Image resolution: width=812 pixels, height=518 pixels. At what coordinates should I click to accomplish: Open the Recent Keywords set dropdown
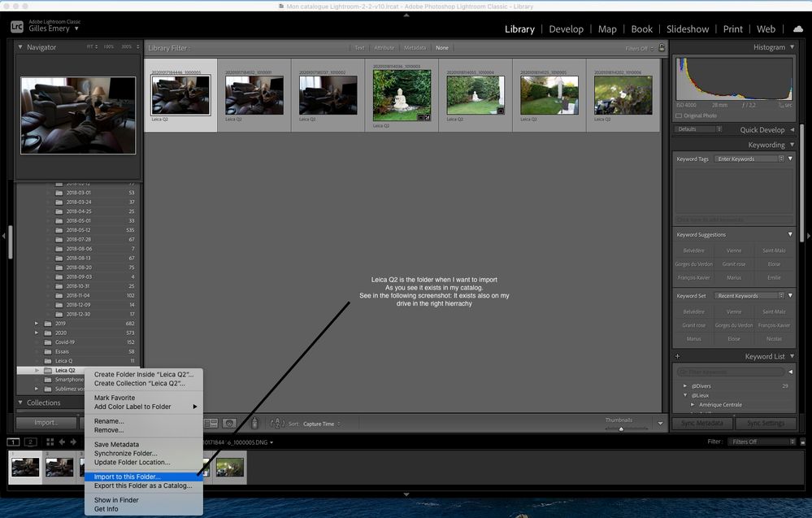[x=749, y=296]
